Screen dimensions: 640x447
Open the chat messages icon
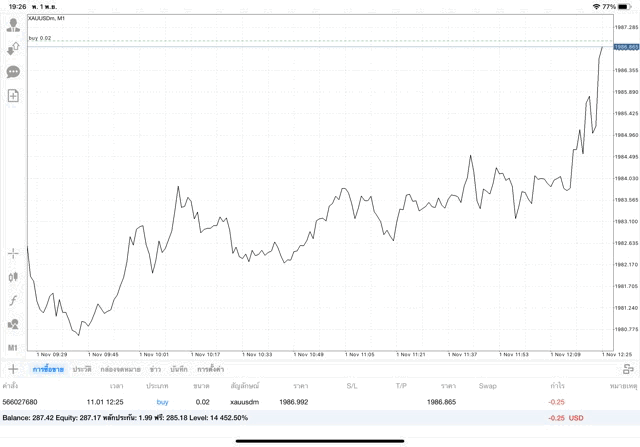point(13,72)
